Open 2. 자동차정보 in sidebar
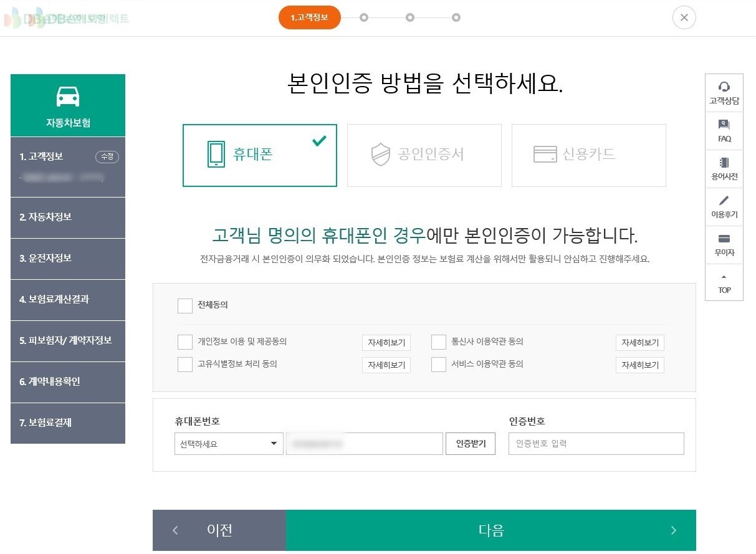This screenshot has height=554, width=756. click(x=68, y=217)
